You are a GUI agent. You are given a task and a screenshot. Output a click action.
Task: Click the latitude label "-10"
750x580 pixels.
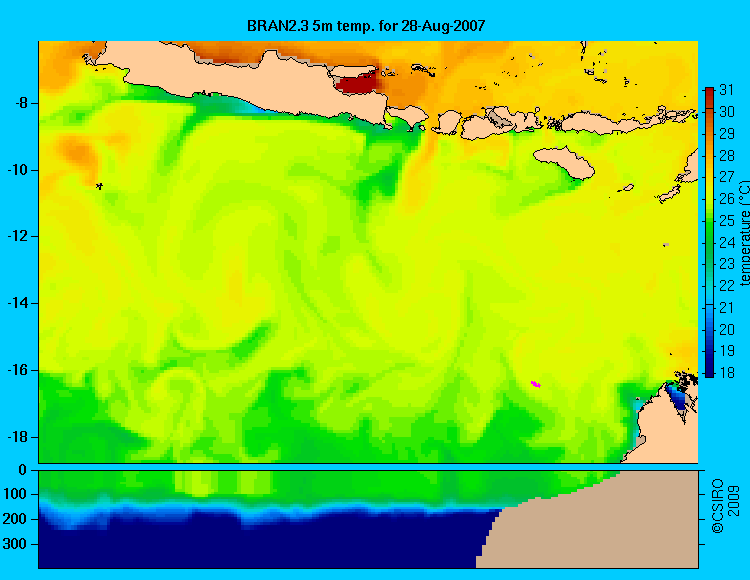click(x=17, y=170)
